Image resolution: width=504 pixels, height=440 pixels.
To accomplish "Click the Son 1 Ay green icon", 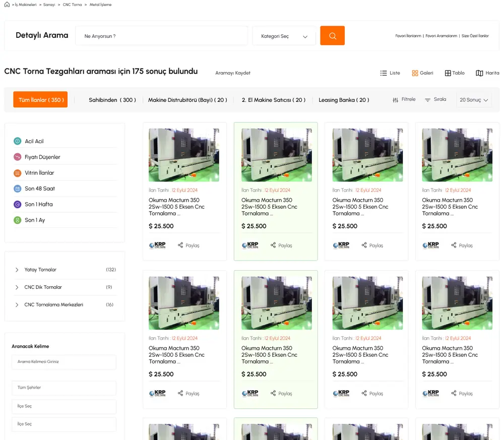I will 17,220.
